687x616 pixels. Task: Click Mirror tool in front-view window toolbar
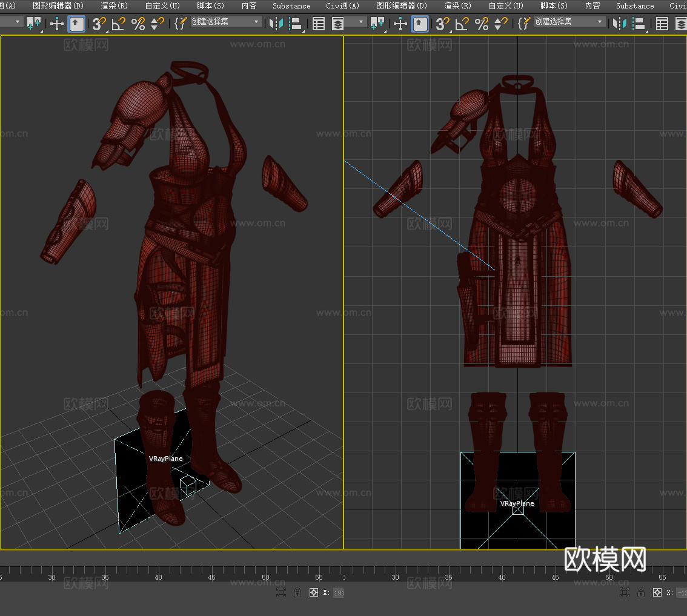(620, 24)
